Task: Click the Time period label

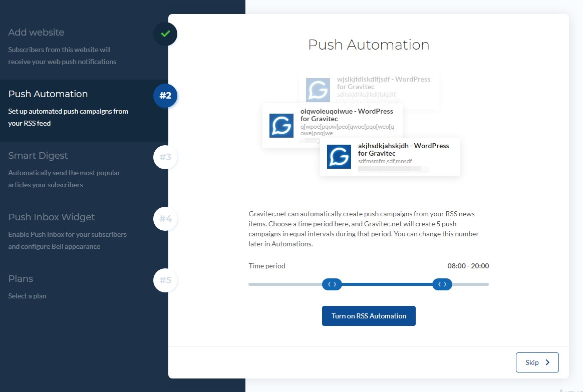Action: (267, 266)
